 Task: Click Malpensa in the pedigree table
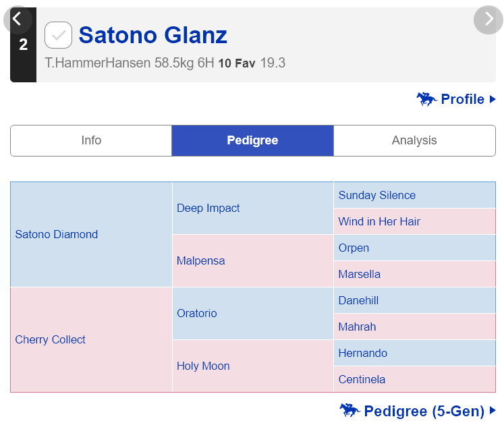pyautogui.click(x=201, y=260)
